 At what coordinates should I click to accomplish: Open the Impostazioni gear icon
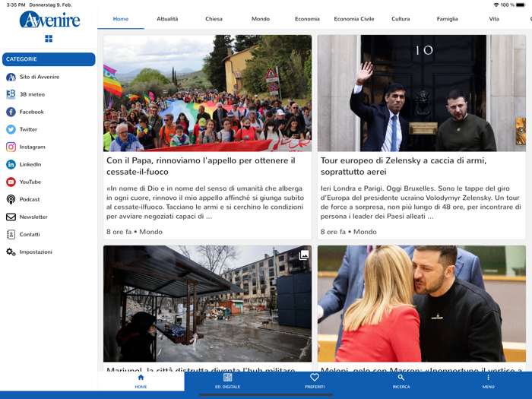click(x=11, y=252)
